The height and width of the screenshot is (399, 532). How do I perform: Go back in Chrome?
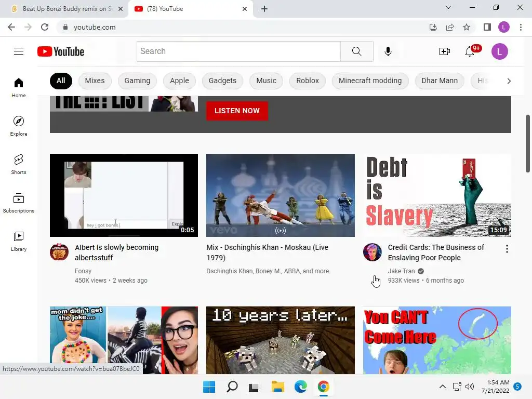[x=11, y=27]
